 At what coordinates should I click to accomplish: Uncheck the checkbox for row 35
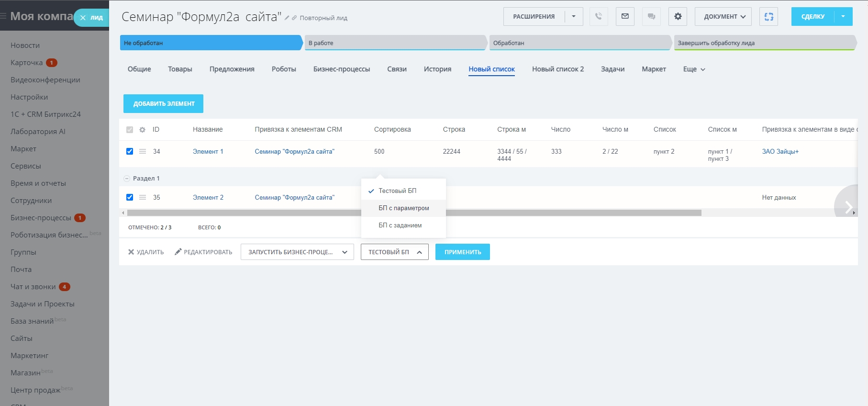tap(130, 197)
